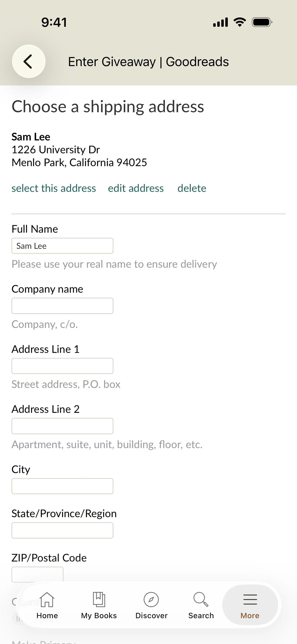
Task: Tap the Wi-Fi status icon
Action: (x=239, y=22)
